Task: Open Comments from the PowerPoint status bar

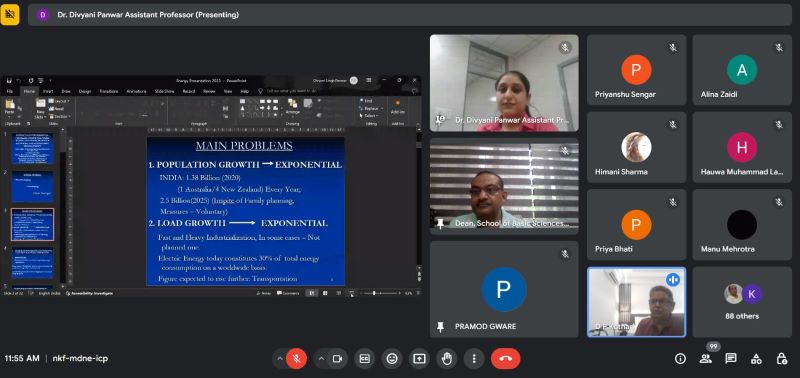Action: [288, 293]
